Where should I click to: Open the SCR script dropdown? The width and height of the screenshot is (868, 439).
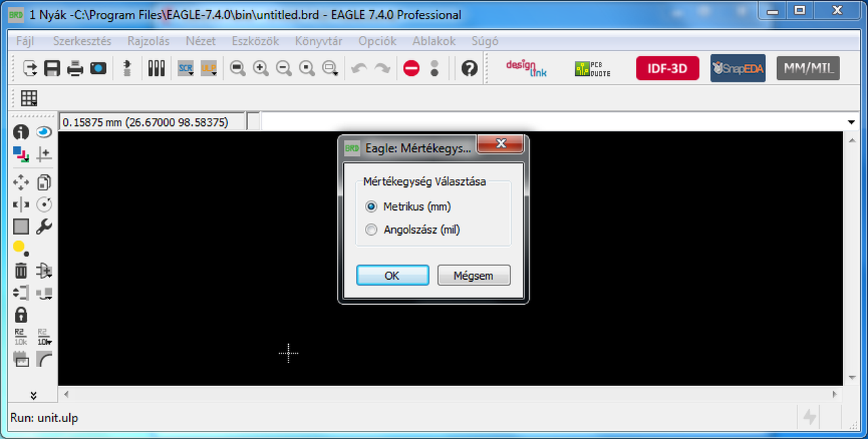pyautogui.click(x=186, y=68)
